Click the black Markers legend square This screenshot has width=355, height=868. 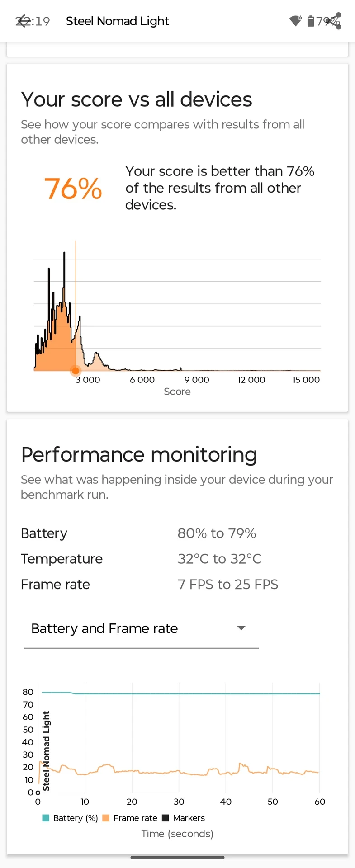coord(166,818)
